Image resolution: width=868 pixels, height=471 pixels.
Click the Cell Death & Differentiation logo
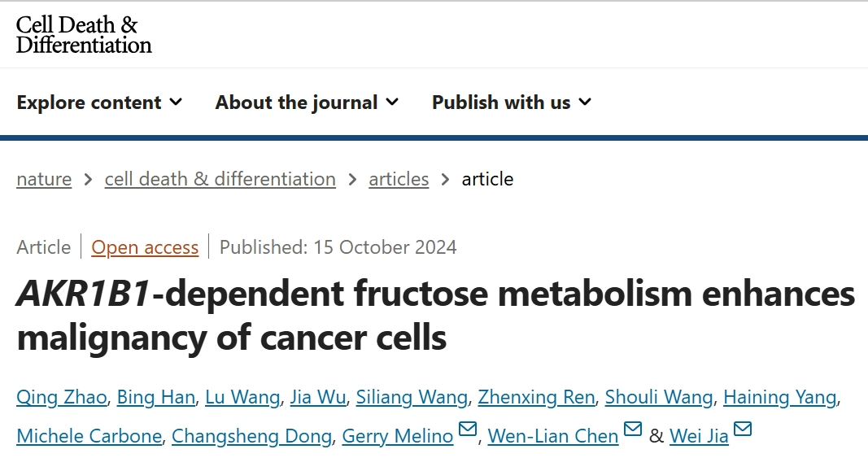[84, 34]
